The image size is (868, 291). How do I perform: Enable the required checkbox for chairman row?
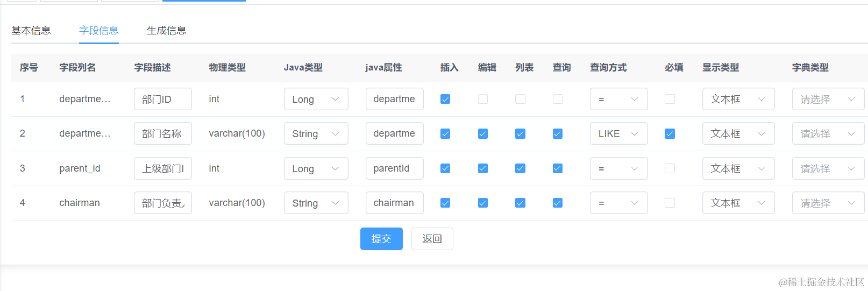click(670, 203)
